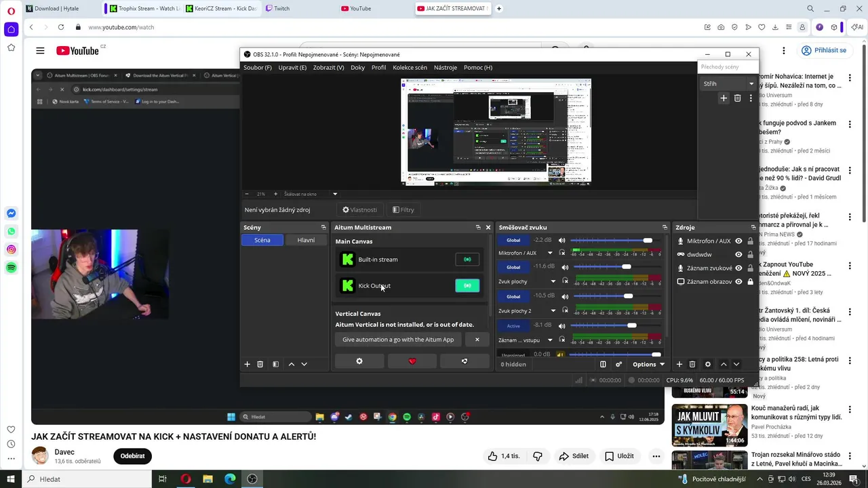Image resolution: width=868 pixels, height=488 pixels.
Task: Toggle the Kick Output stream button
Action: [x=467, y=285]
